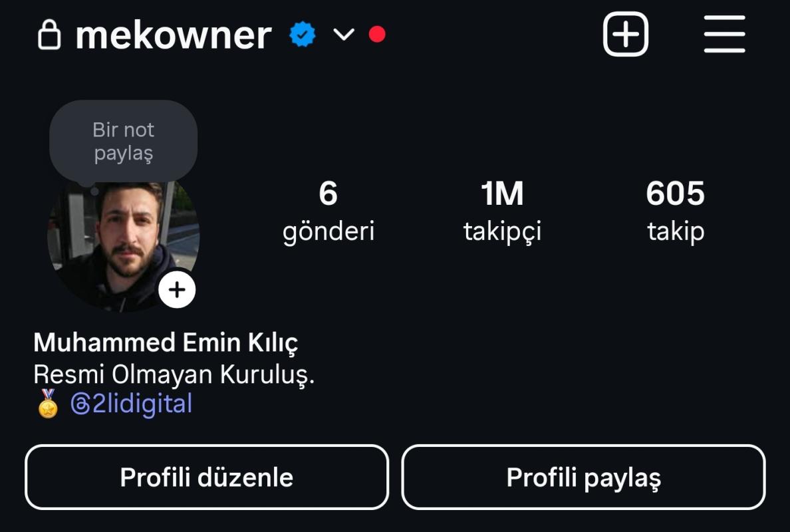790x532 pixels.
Task: Tap the blue verified badge
Action: (303, 35)
